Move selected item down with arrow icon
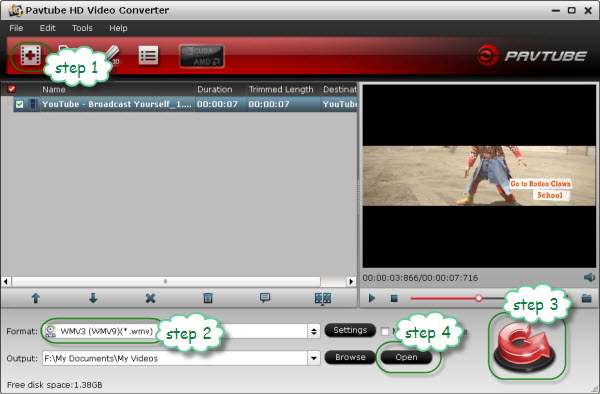Screen dimensions: 600x394 [x=93, y=298]
